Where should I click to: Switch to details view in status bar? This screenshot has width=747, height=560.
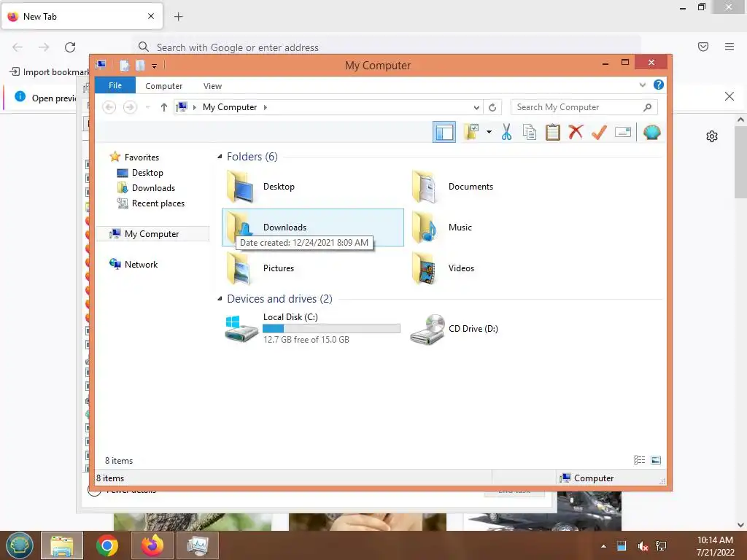pos(639,460)
